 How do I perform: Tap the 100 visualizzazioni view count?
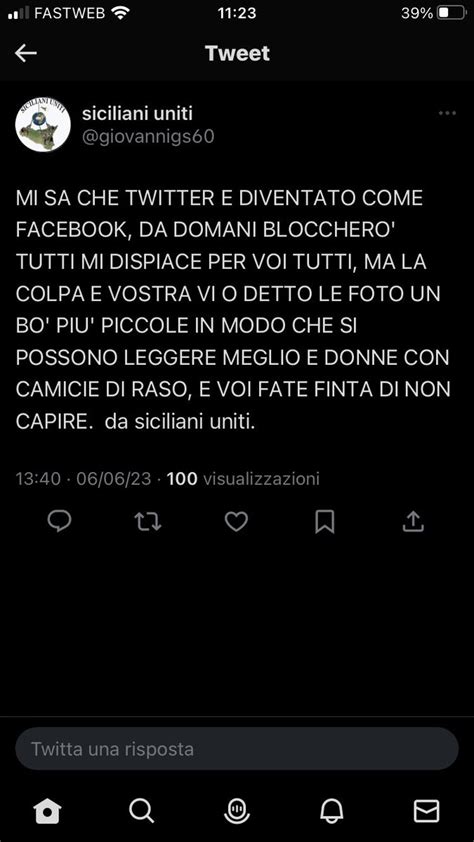pyautogui.click(x=243, y=478)
